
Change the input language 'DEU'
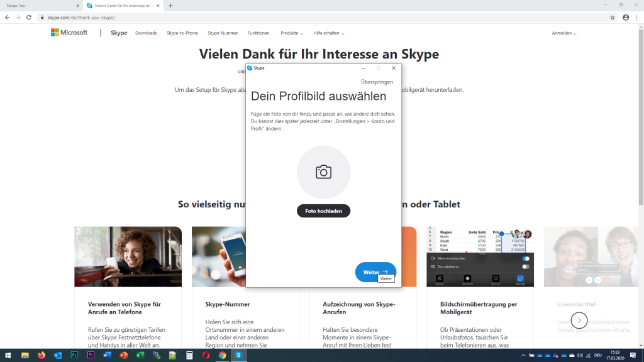pyautogui.click(x=598, y=356)
